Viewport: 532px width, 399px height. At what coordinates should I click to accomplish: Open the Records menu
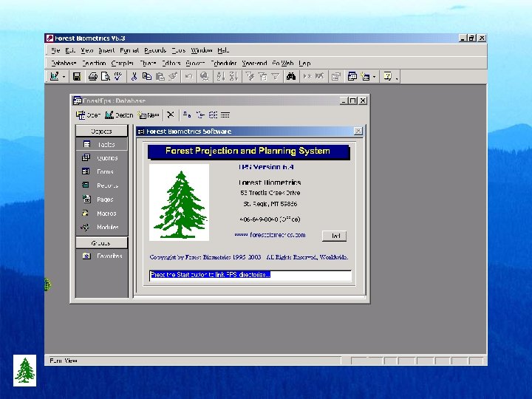[155, 50]
